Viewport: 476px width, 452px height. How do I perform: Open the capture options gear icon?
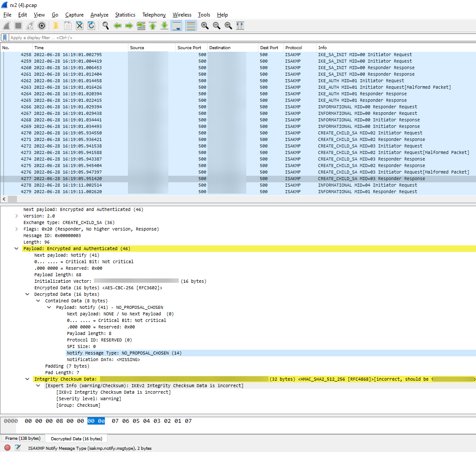42,26
